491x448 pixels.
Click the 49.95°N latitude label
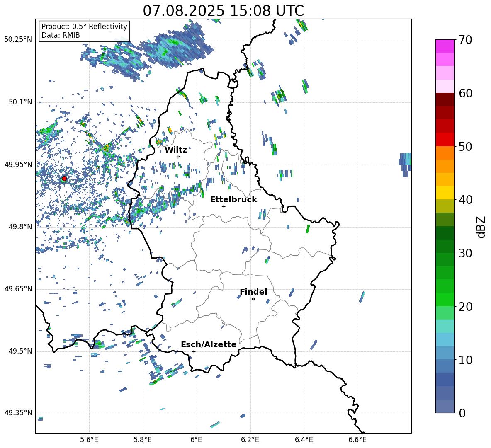click(18, 165)
